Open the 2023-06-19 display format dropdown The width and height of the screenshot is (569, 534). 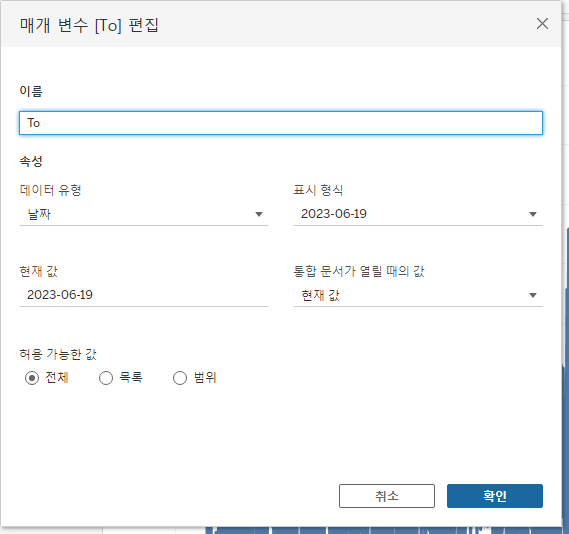418,214
